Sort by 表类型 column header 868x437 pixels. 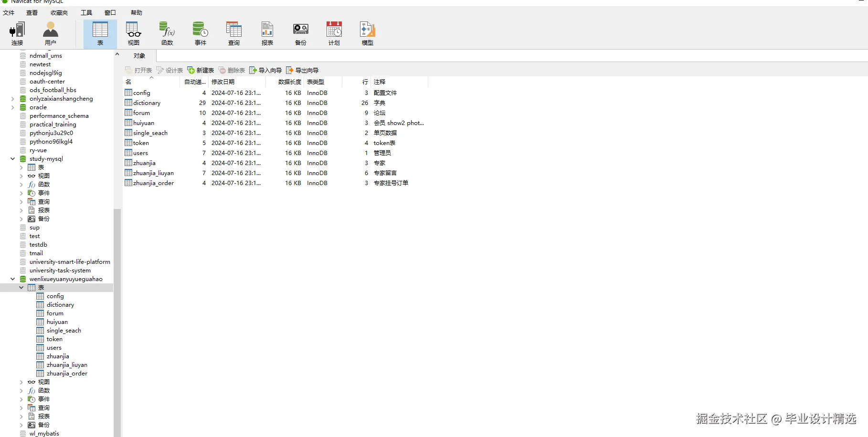pos(323,82)
